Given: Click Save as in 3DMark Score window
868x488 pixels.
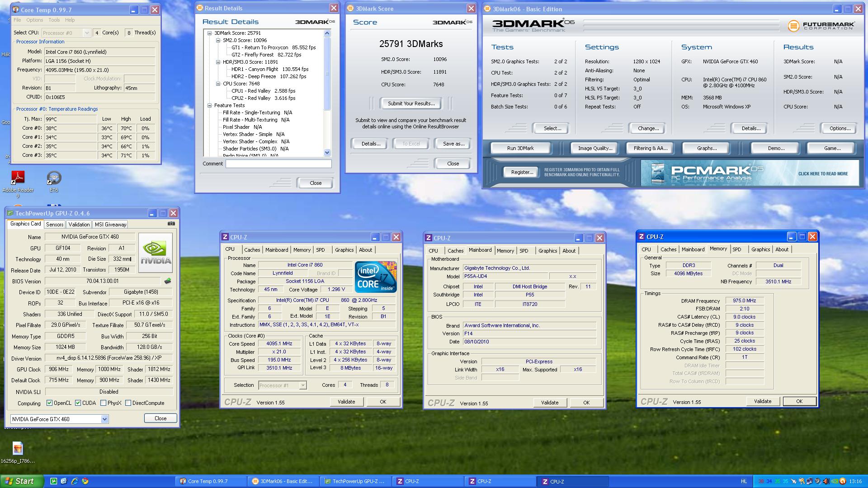Looking at the screenshot, I should pyautogui.click(x=453, y=144).
